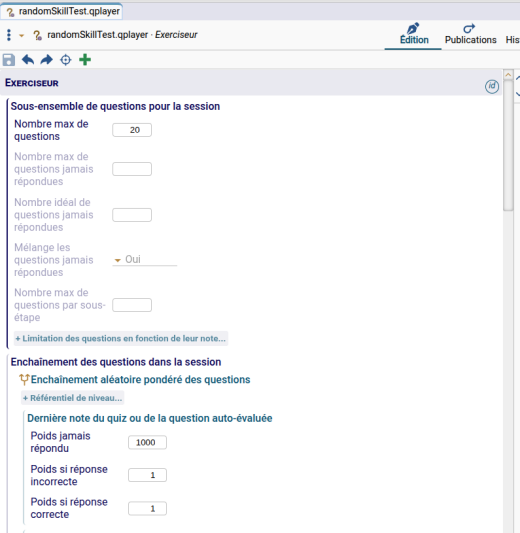Switch to the Publications tab

471,34
